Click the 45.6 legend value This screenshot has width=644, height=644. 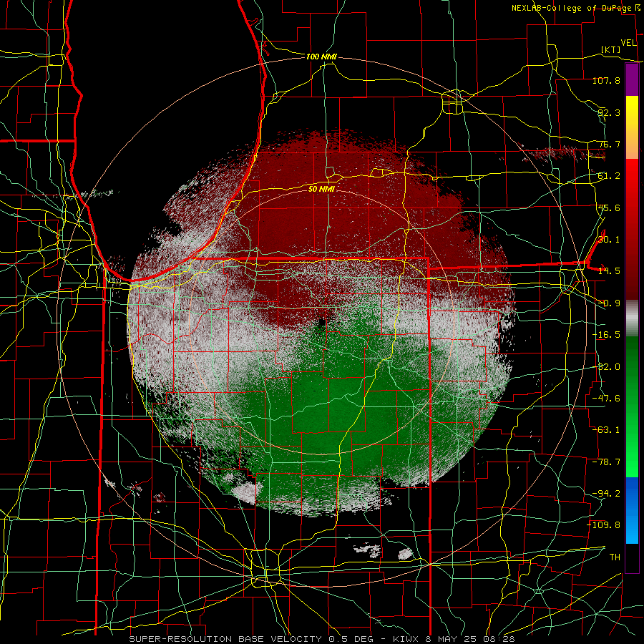pyautogui.click(x=609, y=208)
